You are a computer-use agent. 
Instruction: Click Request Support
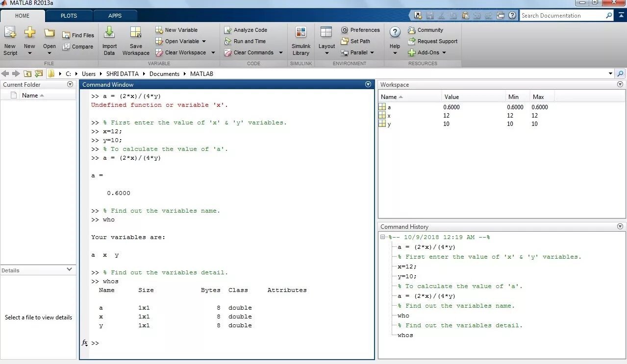coord(433,41)
